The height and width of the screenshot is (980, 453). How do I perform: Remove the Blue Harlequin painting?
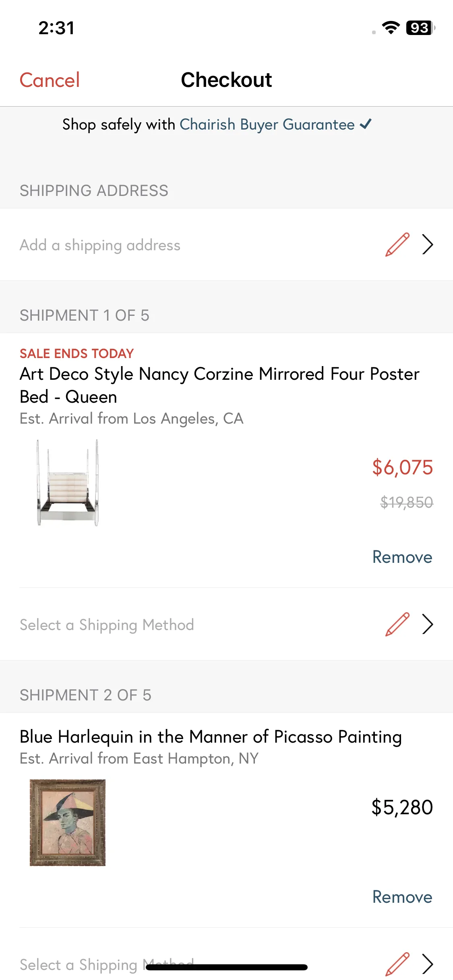pos(402,897)
